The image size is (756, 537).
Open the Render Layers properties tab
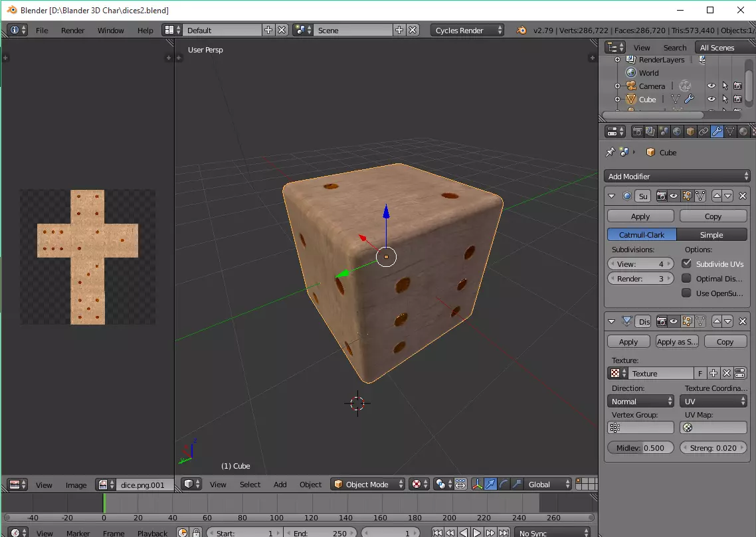(650, 131)
